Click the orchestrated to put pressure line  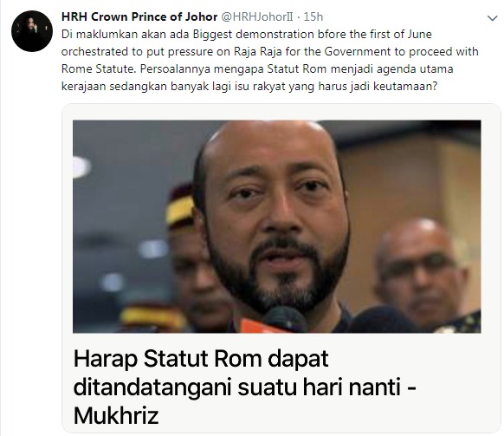tap(269, 51)
